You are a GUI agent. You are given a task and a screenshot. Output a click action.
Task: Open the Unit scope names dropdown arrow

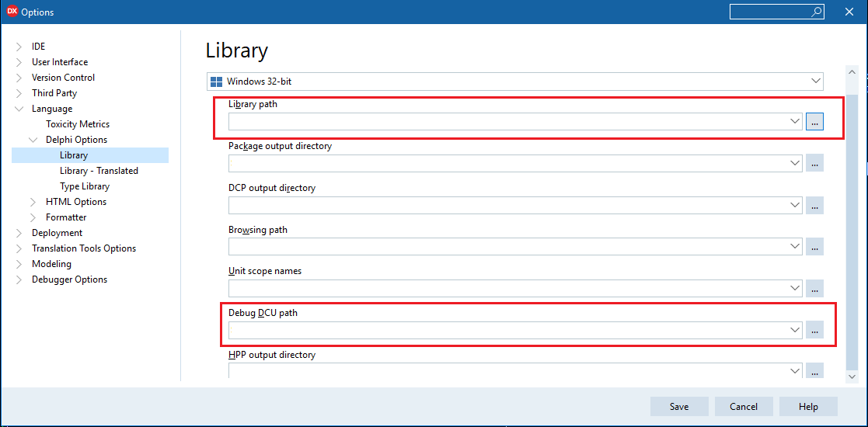click(x=795, y=288)
